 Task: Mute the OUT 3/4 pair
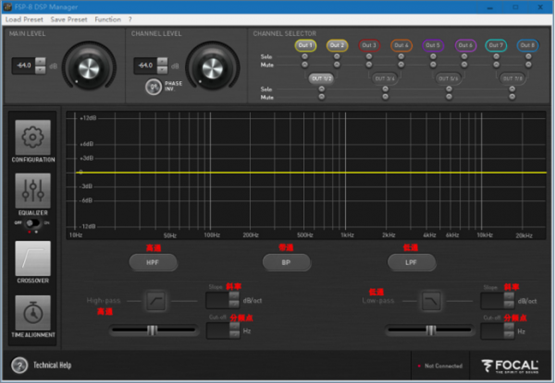(385, 97)
